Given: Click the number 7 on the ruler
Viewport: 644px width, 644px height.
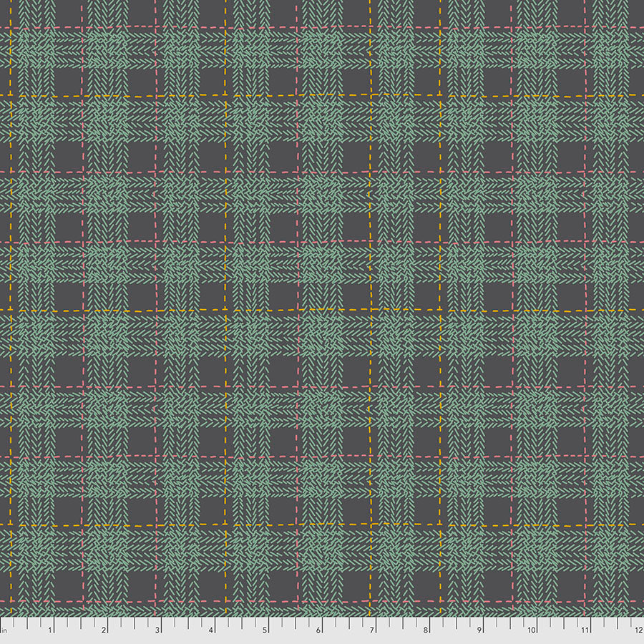Looking at the screenshot, I should coord(371,631).
